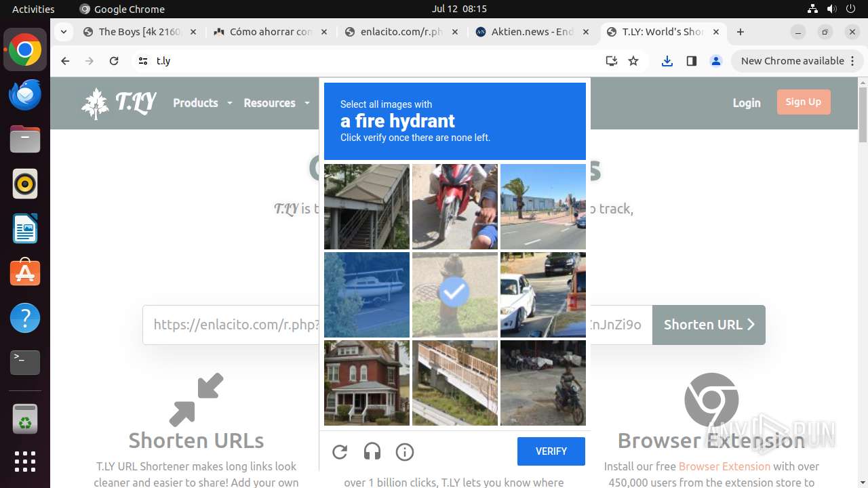The image size is (868, 488).
Task: Select the T.LY World's Shortest tab
Action: 663,32
